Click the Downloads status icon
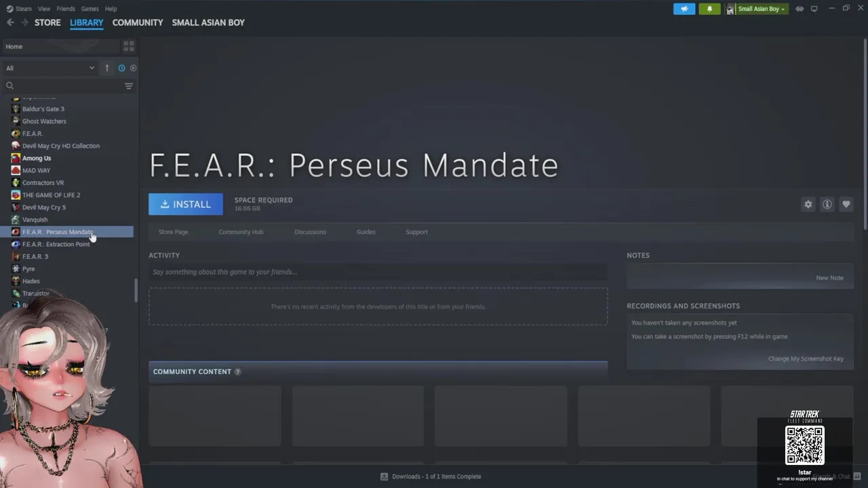Screen dimensions: 868x488 tap(384, 476)
